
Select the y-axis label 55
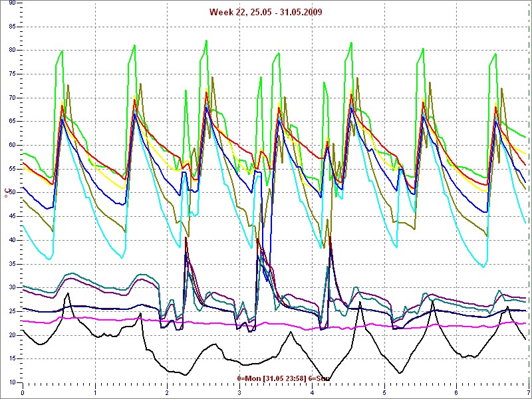(x=11, y=169)
